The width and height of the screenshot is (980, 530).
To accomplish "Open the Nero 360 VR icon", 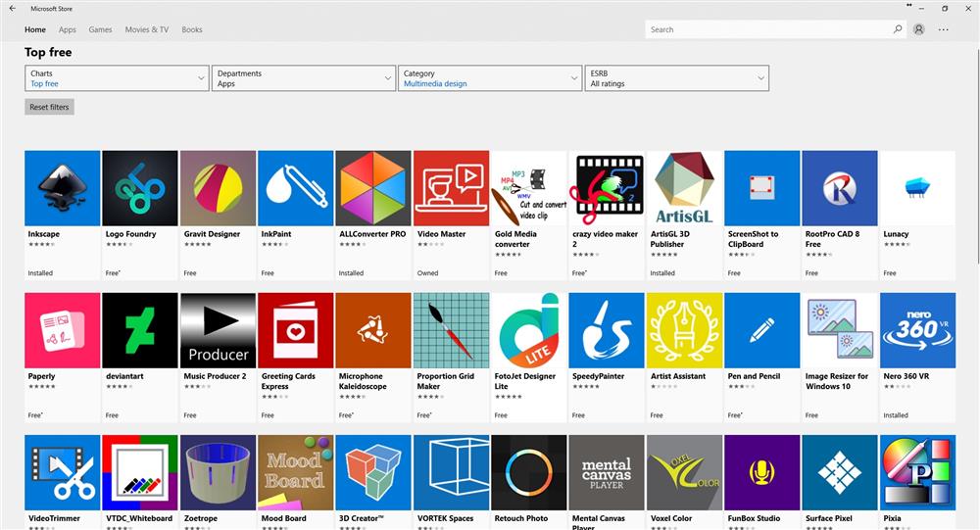I will pyautogui.click(x=917, y=330).
